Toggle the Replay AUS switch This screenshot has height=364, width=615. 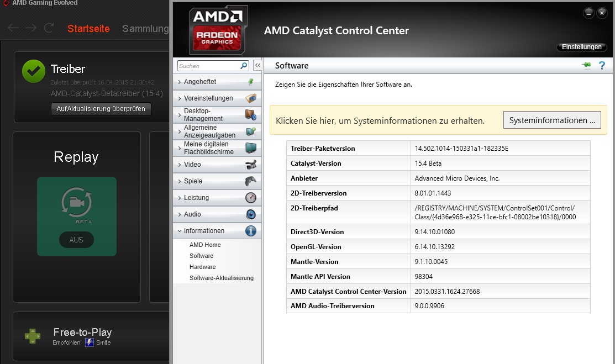click(x=76, y=240)
